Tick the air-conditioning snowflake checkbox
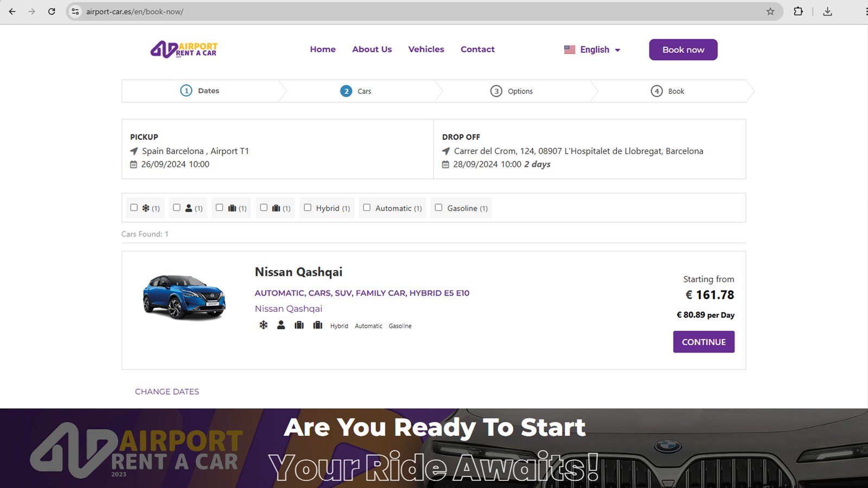Screen dimensions: 868x488 point(134,208)
